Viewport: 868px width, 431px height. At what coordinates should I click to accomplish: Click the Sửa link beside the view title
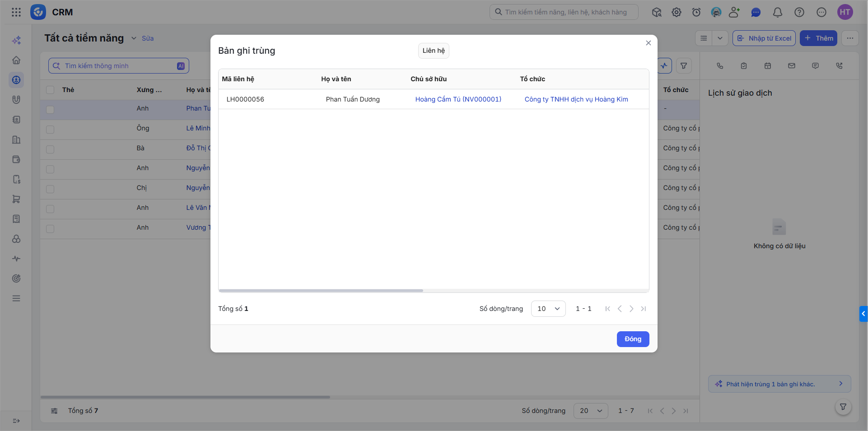point(148,38)
